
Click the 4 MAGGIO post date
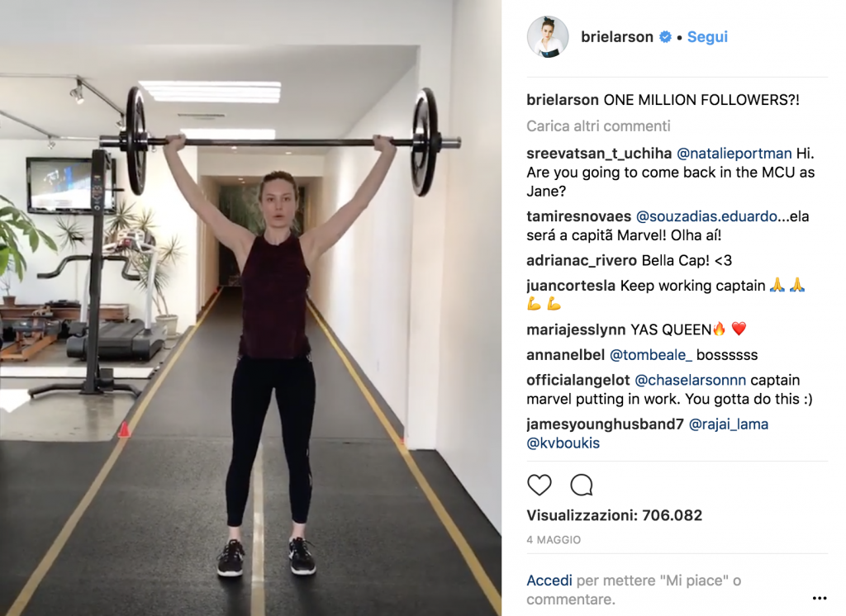coord(554,539)
